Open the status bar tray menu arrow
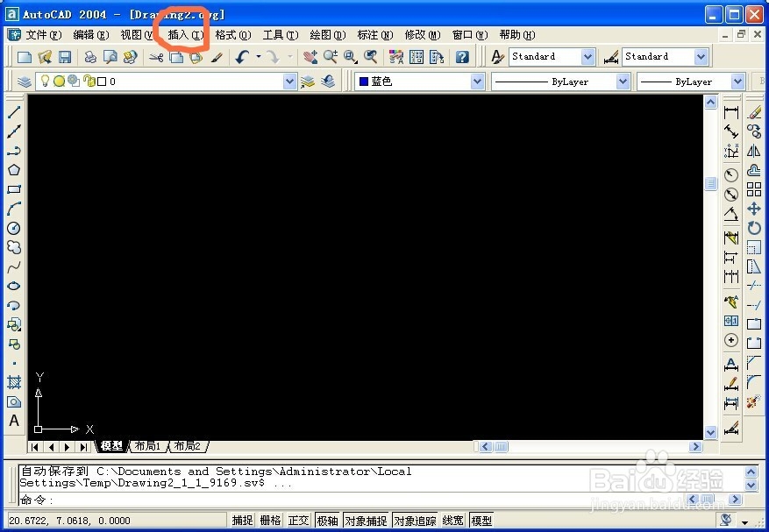The image size is (769, 532). pos(745,521)
